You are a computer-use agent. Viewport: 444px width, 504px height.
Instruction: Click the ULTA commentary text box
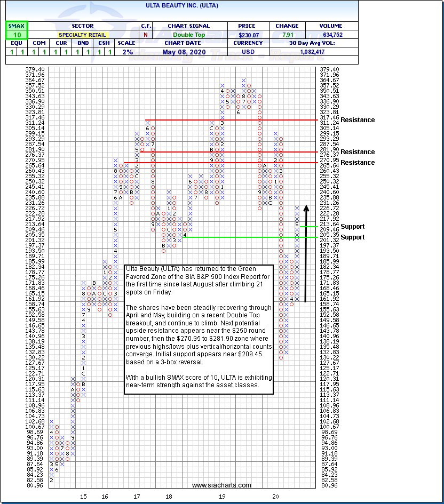pos(199,329)
